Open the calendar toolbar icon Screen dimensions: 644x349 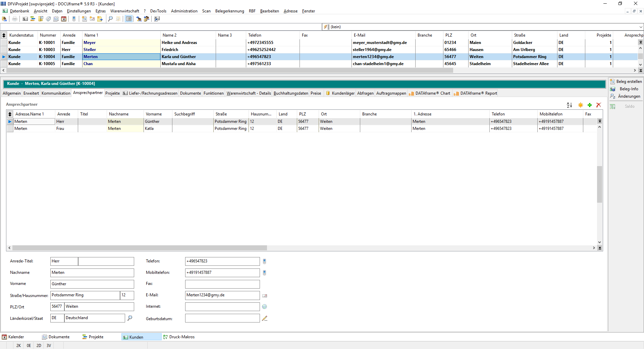[64, 19]
